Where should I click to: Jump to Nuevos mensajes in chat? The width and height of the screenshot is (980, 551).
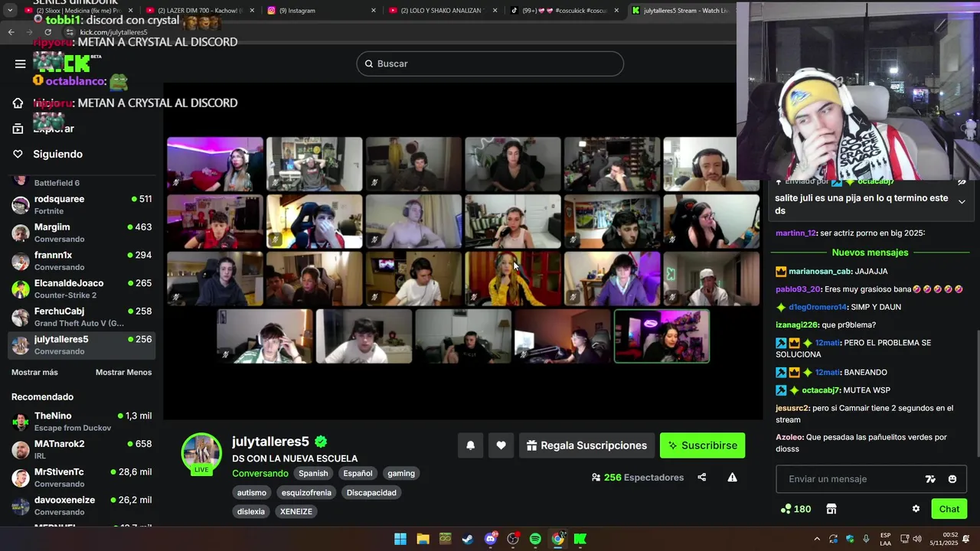tap(870, 253)
